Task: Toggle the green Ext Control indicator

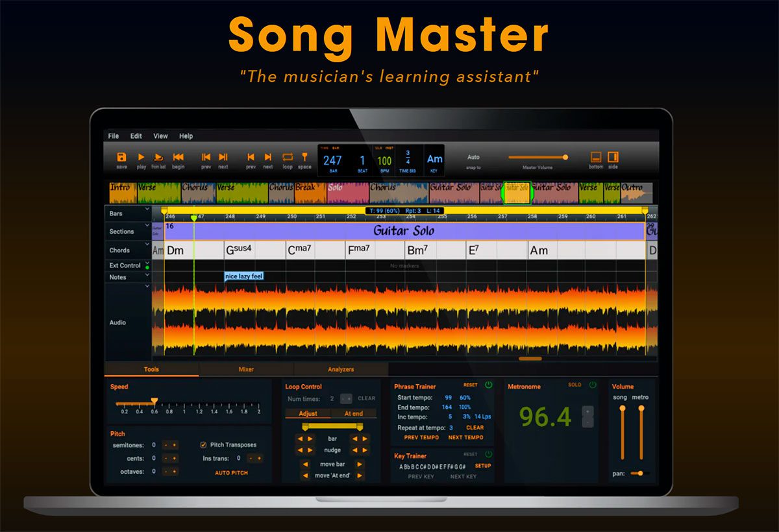Action: (x=147, y=267)
